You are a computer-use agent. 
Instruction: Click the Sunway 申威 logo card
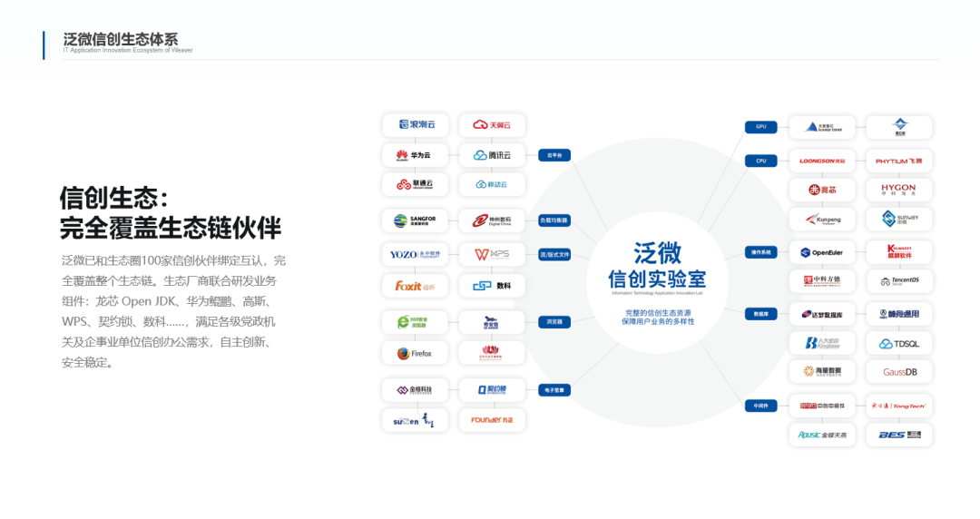[x=899, y=219]
